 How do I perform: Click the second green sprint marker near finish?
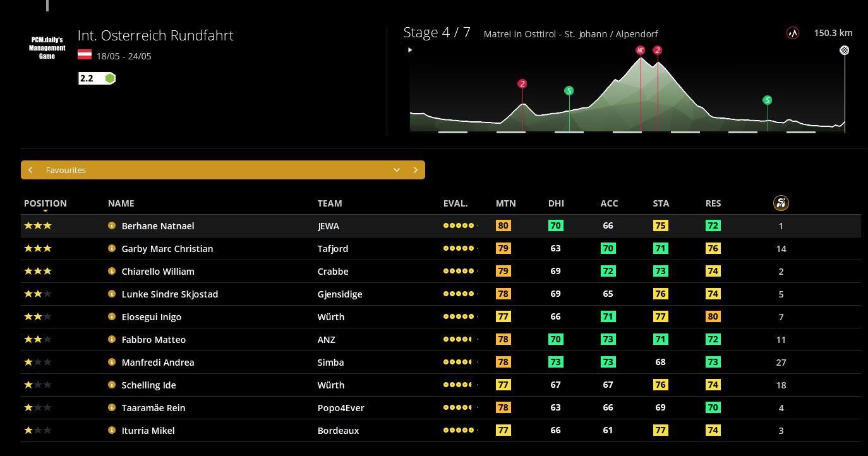[x=767, y=100]
